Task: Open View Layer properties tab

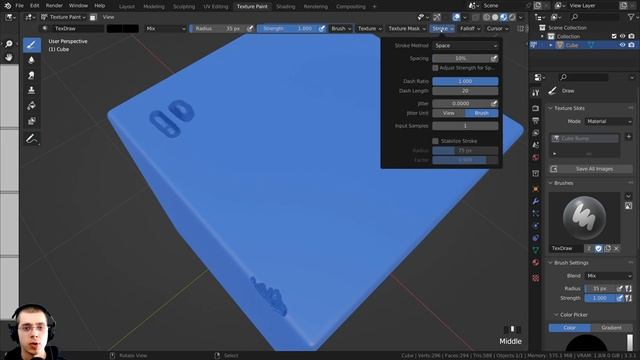Action: click(x=536, y=133)
